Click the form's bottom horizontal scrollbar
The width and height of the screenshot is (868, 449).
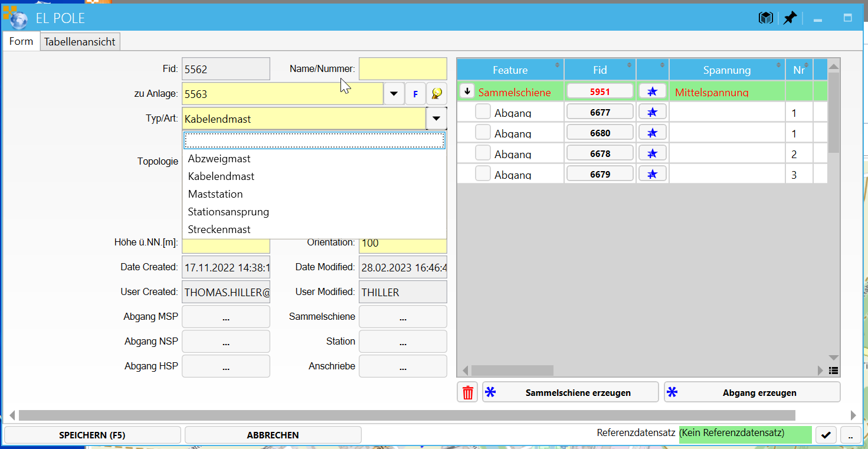coord(407,415)
